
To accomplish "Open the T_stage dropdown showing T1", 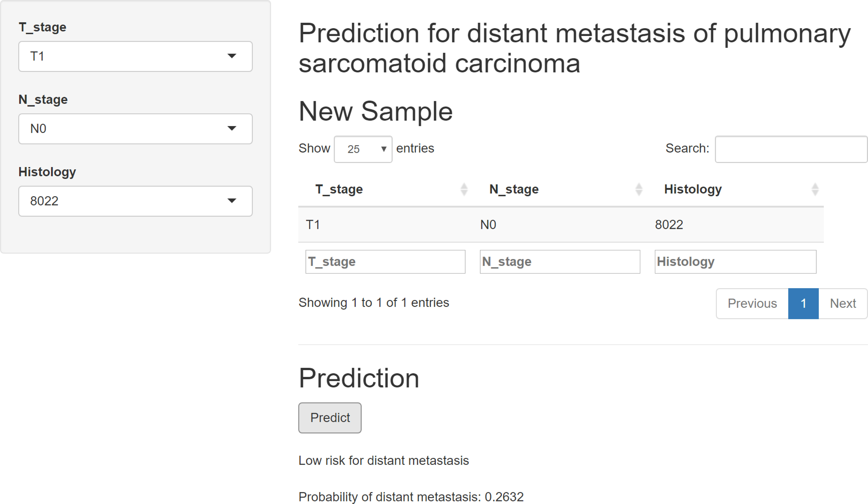I will [135, 56].
